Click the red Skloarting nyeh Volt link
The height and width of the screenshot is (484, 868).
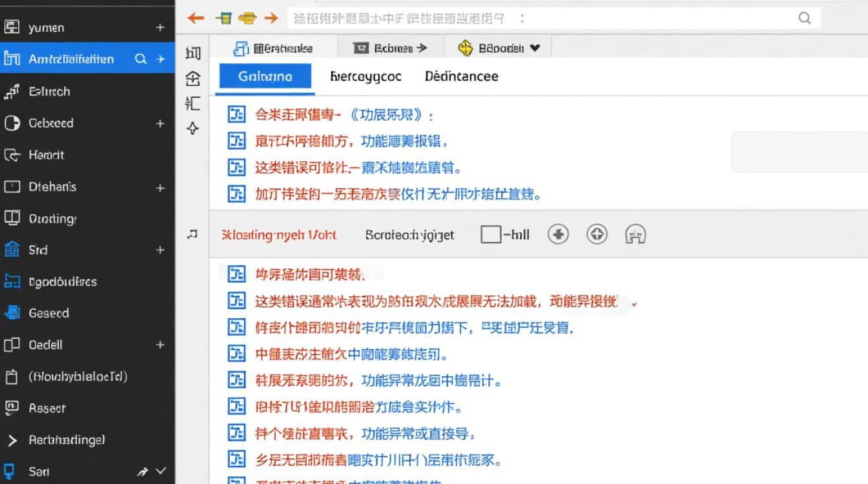[278, 235]
